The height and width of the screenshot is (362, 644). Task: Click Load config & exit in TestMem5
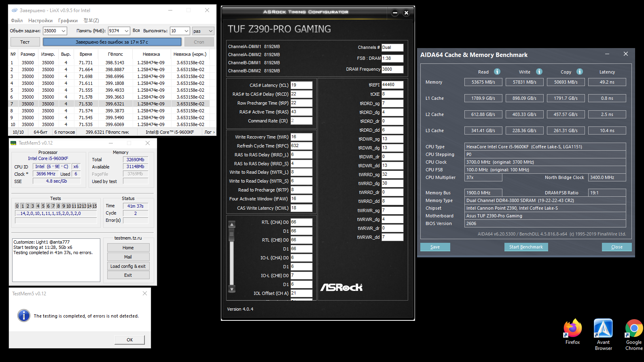coord(128,266)
